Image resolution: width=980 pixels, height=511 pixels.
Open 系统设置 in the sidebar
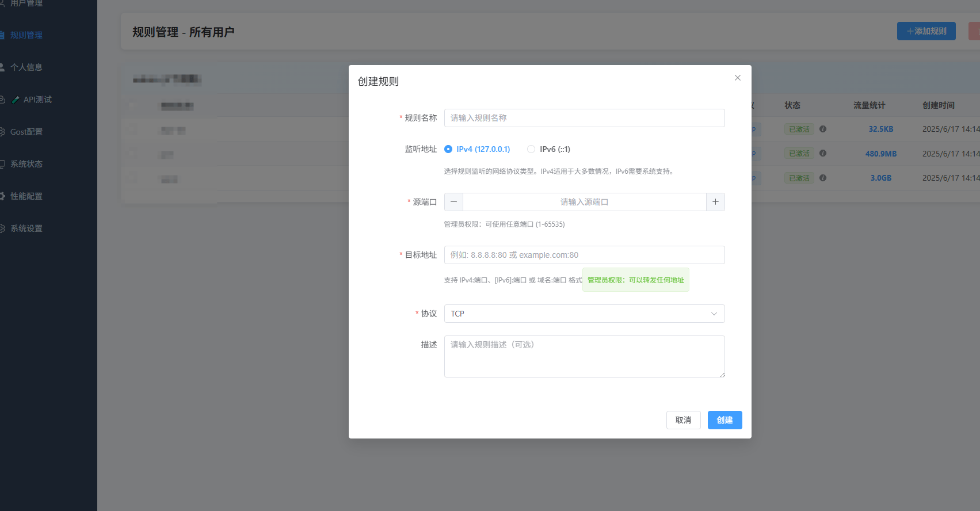click(26, 228)
